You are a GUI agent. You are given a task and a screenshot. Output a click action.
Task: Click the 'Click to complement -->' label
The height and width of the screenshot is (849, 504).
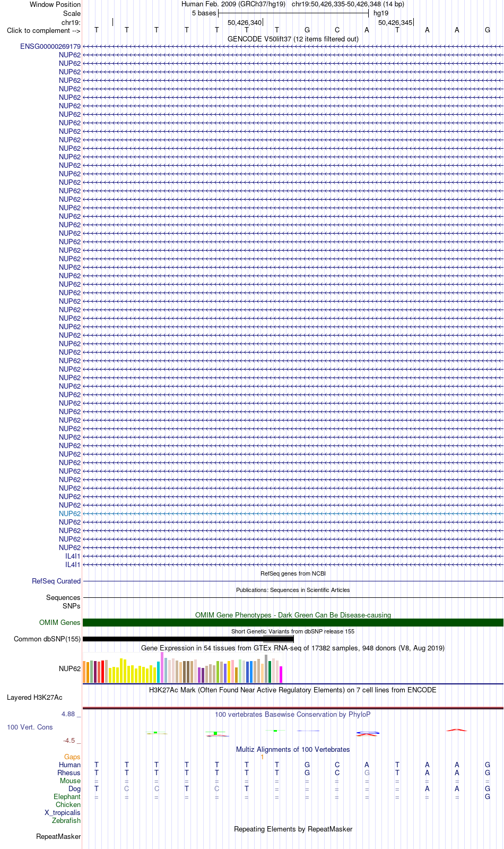(x=44, y=31)
